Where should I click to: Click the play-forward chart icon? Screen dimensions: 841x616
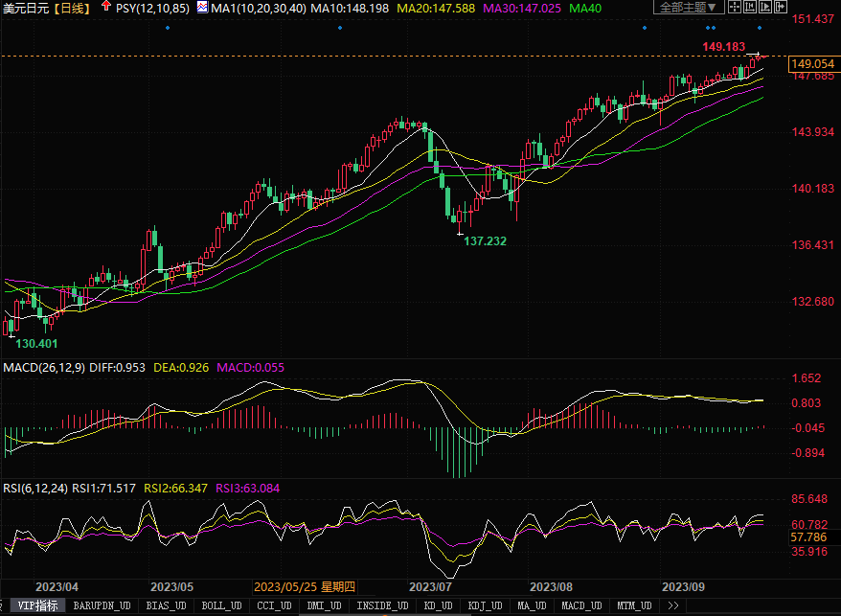[765, 7]
